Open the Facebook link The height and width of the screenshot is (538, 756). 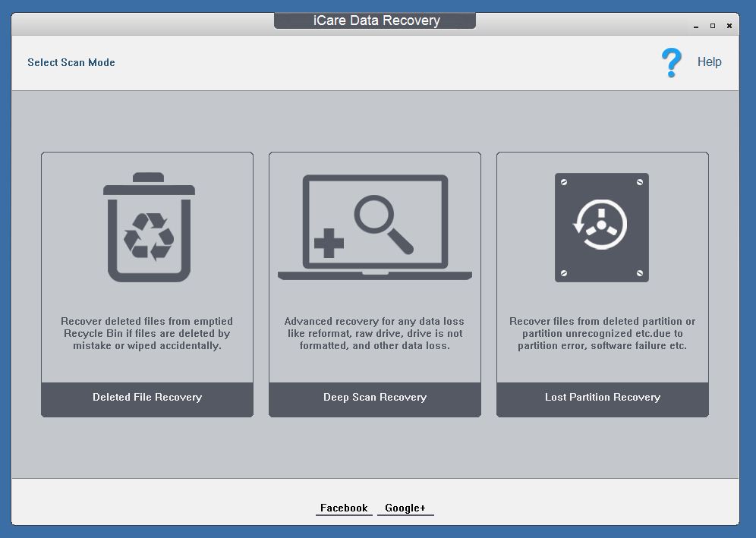click(x=344, y=508)
